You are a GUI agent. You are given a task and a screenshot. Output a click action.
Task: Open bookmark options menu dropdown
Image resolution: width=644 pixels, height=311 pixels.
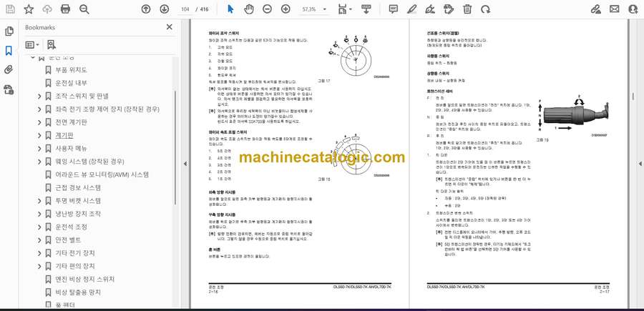click(x=32, y=45)
